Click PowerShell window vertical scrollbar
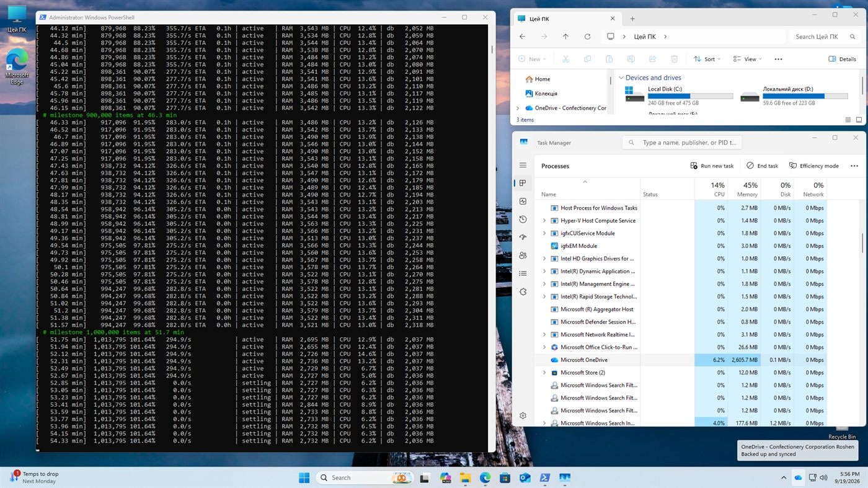 click(492, 50)
